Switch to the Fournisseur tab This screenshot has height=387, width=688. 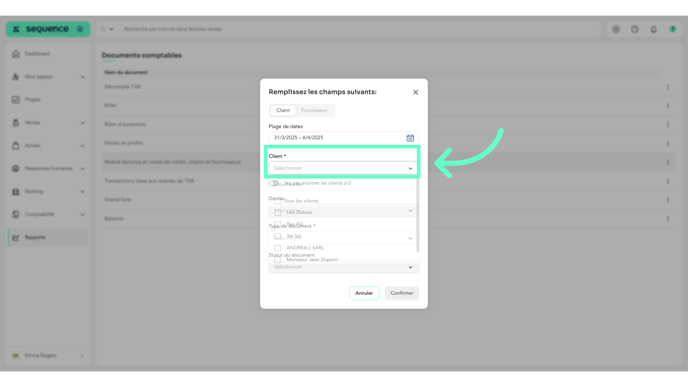[x=314, y=111]
